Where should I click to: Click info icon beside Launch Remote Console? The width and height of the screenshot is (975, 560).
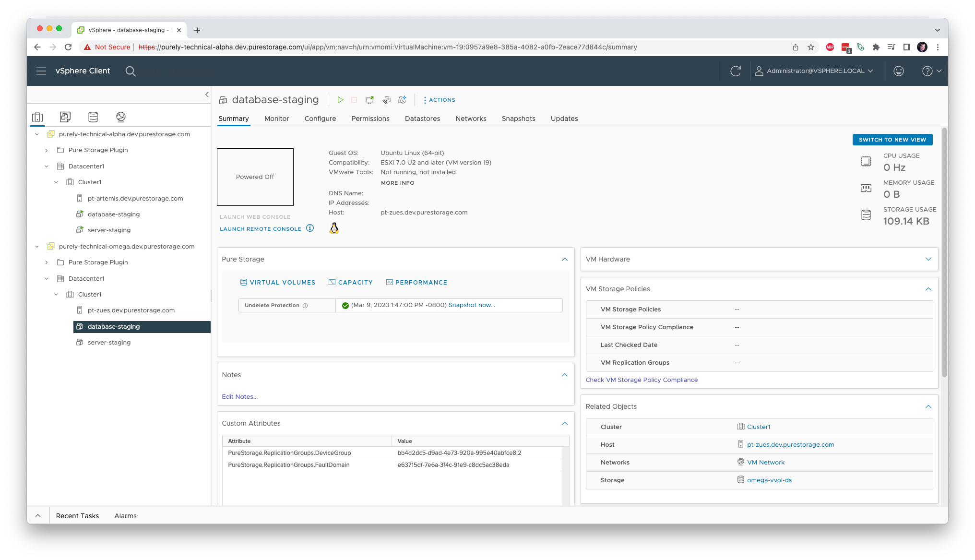point(310,228)
